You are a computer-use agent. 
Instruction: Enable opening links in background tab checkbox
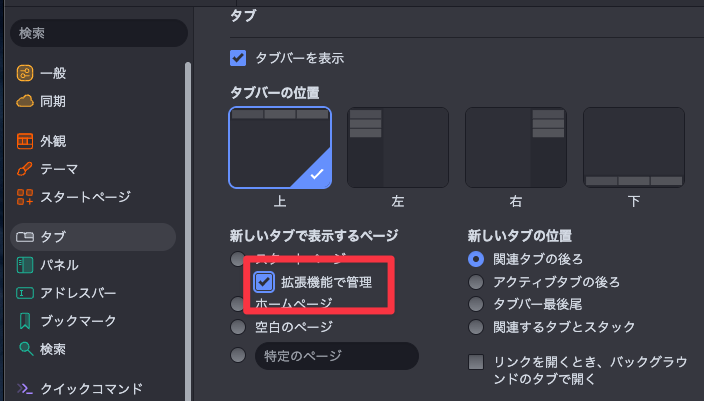click(476, 361)
